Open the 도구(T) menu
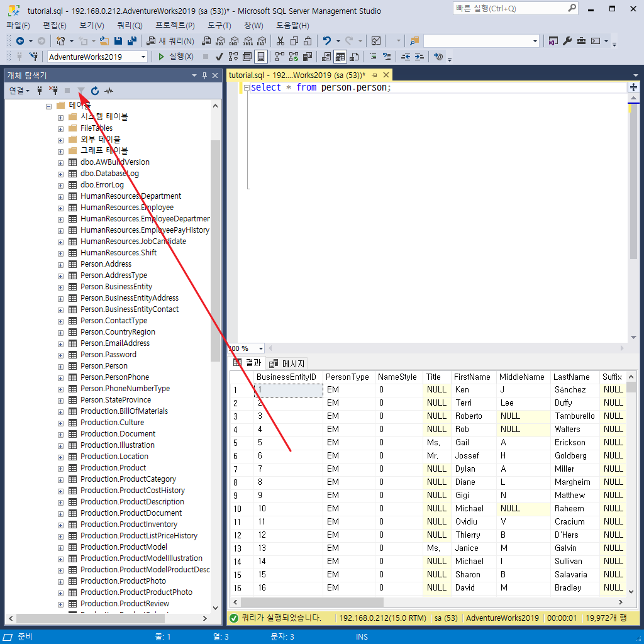Viewport: 644px width, 644px height. click(219, 25)
